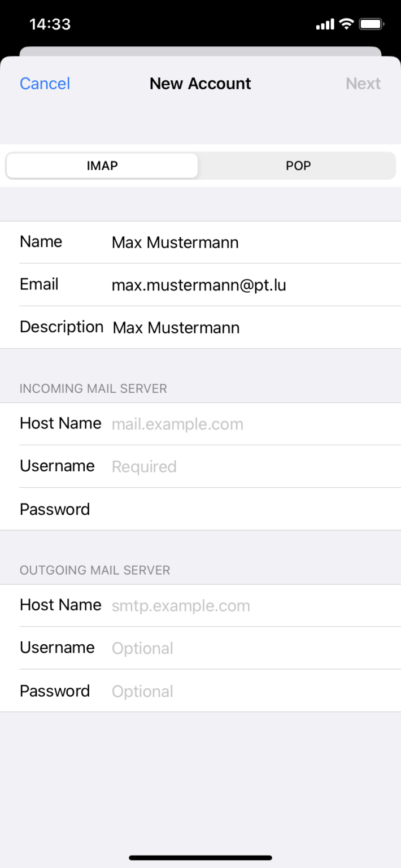401x868 pixels.
Task: Tap the battery status icon
Action: pos(372,24)
